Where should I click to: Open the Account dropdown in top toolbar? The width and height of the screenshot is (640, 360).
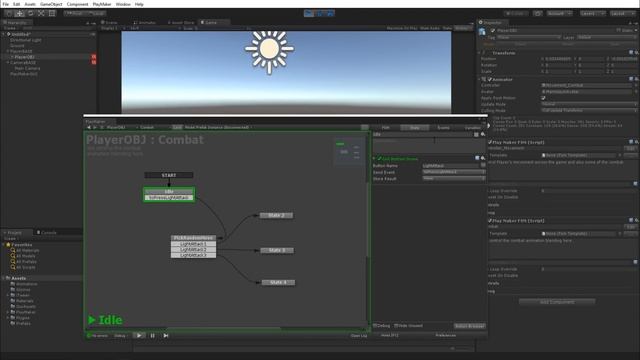tap(559, 13)
